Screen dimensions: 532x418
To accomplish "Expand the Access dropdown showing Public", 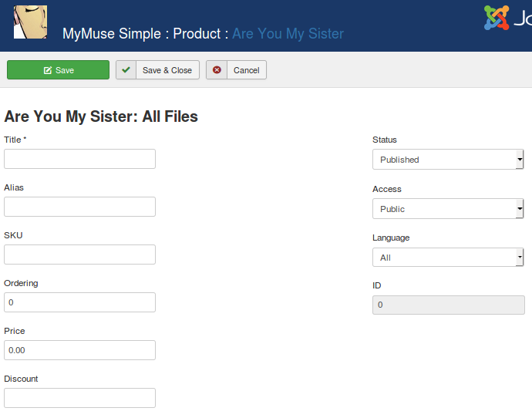I will (x=448, y=209).
